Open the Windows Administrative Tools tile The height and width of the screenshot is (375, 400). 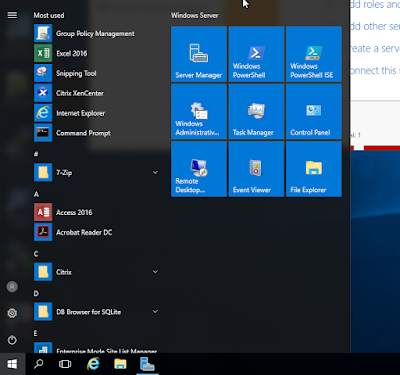click(x=199, y=111)
